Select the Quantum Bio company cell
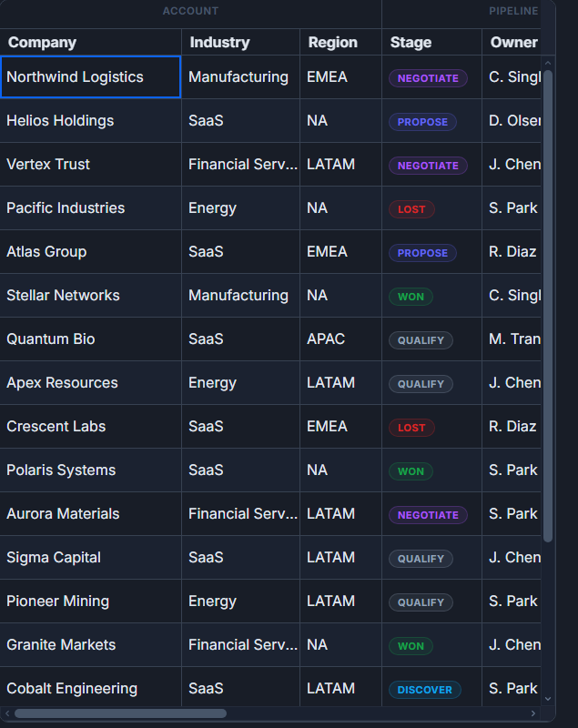The image size is (578, 728). point(90,339)
